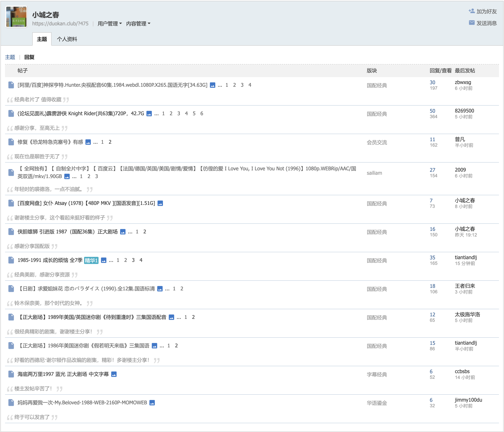Click image icon next to 海底两万里1997 thread
The height and width of the screenshot is (432, 504).
point(114,374)
